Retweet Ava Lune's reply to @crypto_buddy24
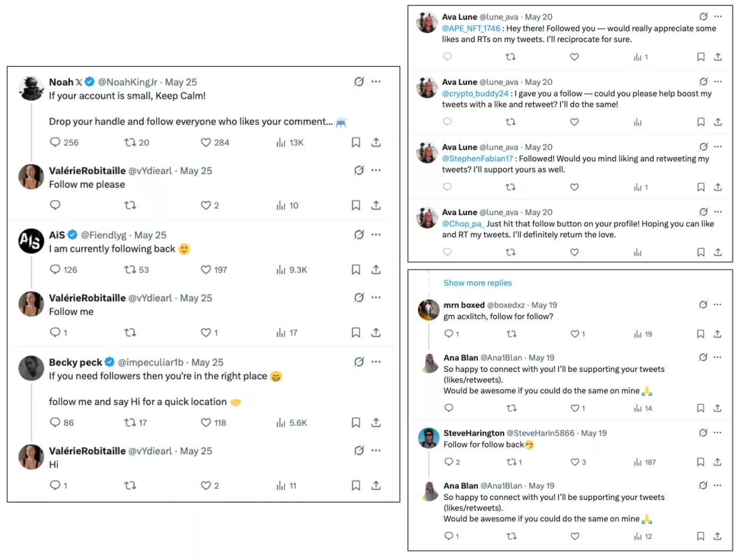 (510, 122)
